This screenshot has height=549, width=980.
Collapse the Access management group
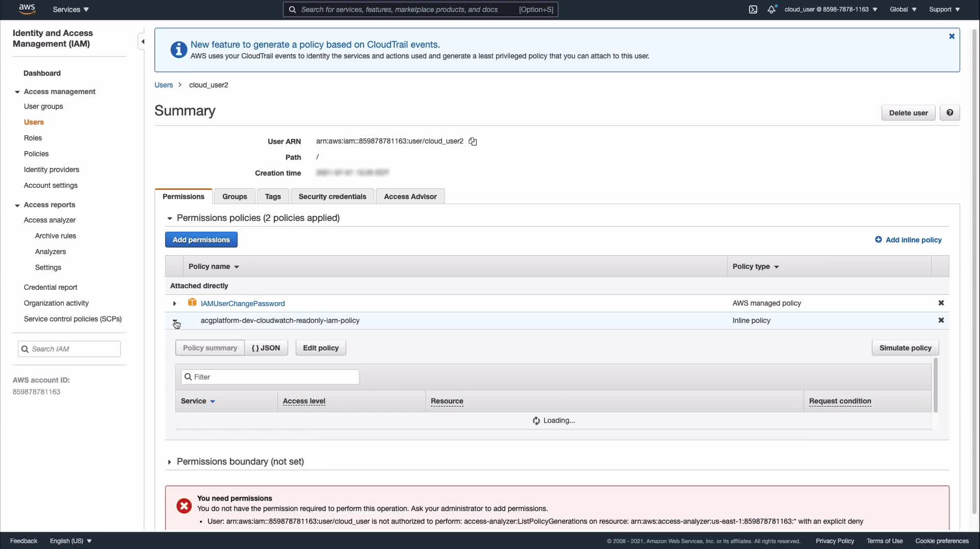coord(17,92)
